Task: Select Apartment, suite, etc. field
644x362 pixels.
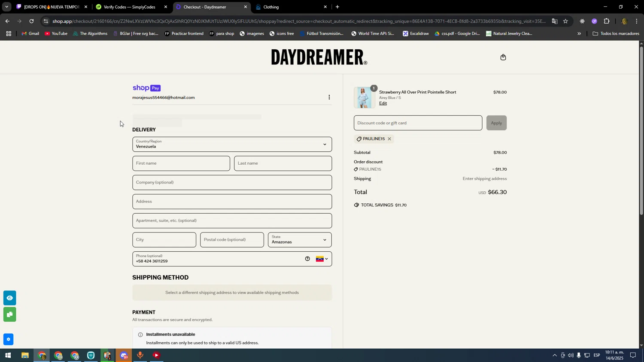Action: tap(232, 220)
